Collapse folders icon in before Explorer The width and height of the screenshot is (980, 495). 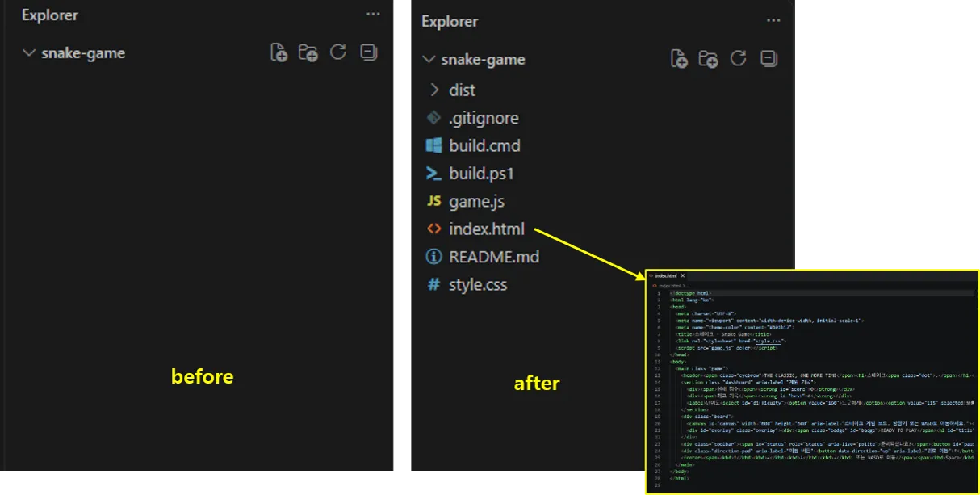point(369,52)
